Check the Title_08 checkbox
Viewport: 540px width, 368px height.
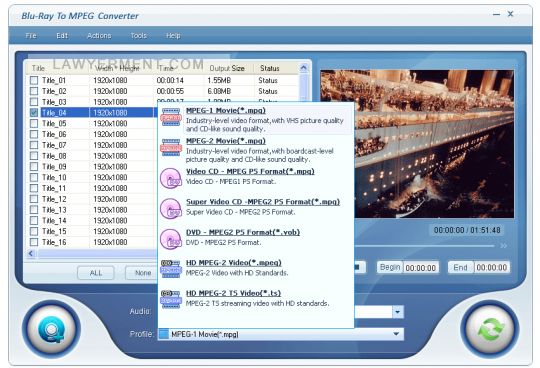click(34, 156)
